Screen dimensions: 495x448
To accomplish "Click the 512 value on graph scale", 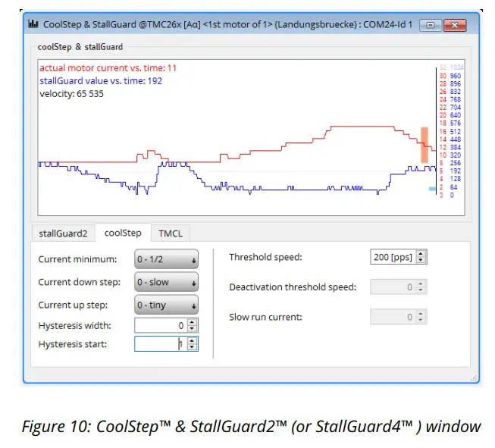I will click(x=456, y=131).
